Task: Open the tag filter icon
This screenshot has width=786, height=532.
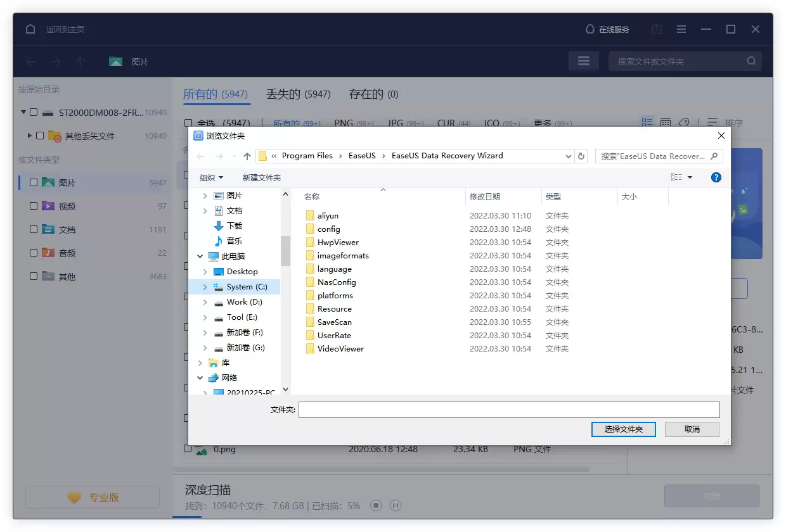Action: point(684,122)
